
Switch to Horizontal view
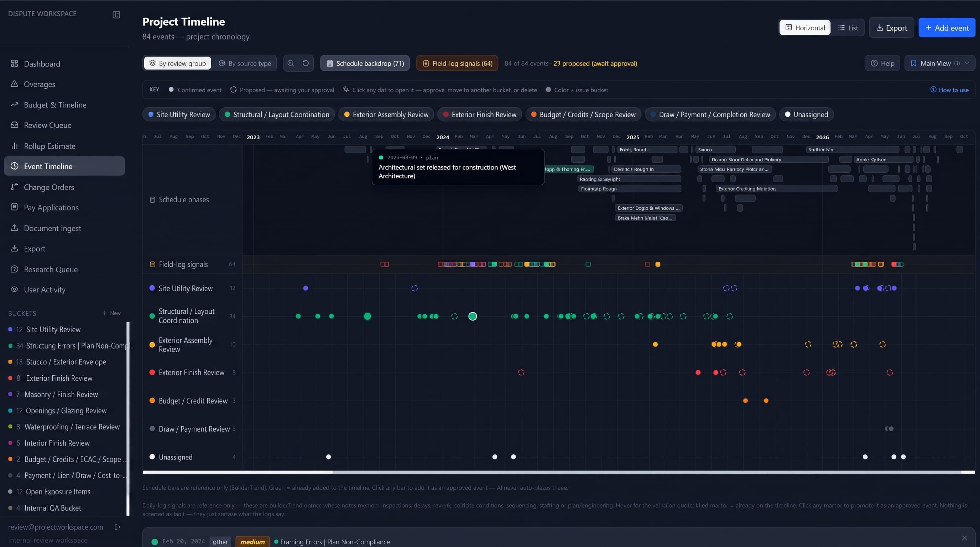coord(805,27)
